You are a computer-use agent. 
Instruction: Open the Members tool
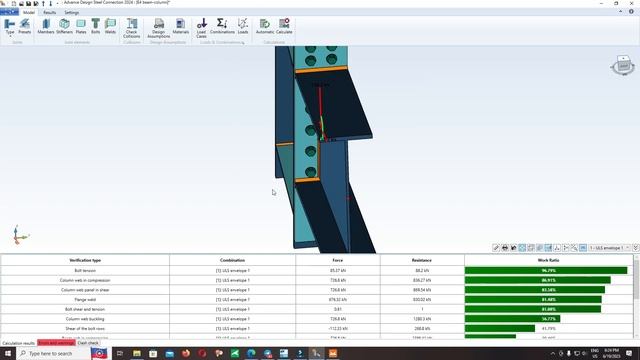(46, 26)
